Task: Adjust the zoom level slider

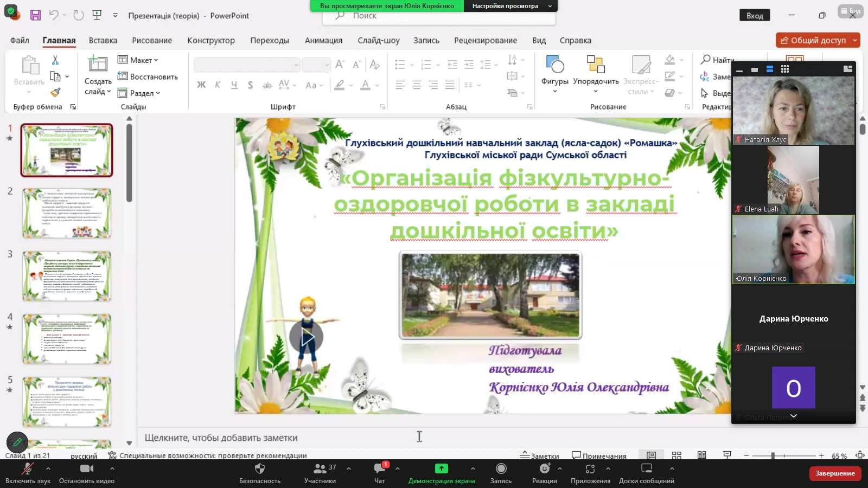Action: [773, 455]
